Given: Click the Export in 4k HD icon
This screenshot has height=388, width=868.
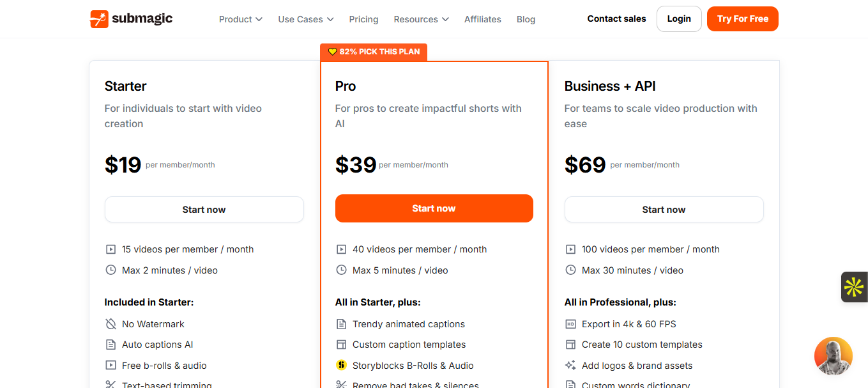Looking at the screenshot, I should pos(570,324).
